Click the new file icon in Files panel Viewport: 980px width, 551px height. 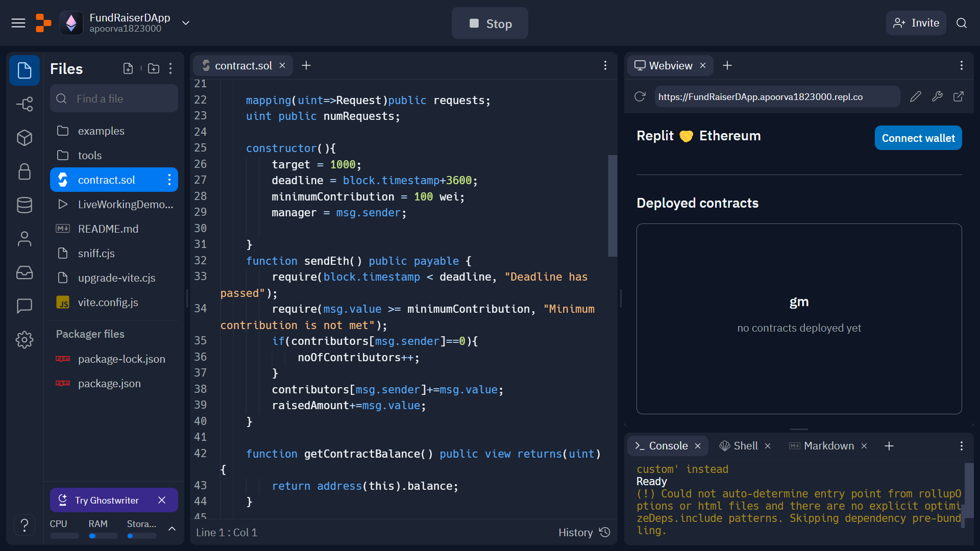point(128,68)
